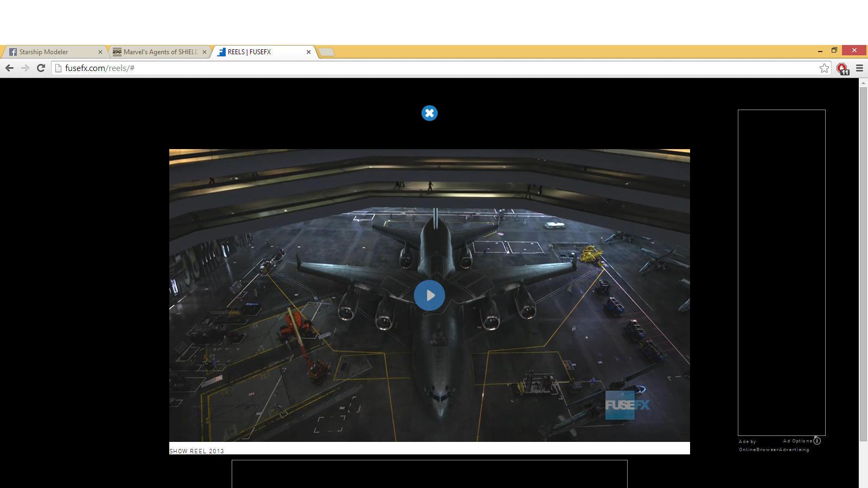Play the Show Reel 2013 video
This screenshot has height=488, width=868.
(x=429, y=296)
